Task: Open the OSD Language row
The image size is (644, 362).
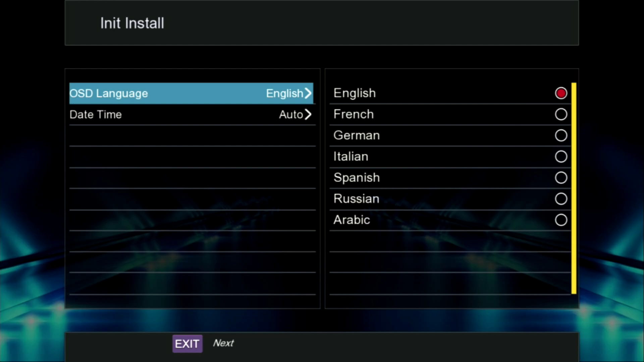Action: [x=191, y=93]
